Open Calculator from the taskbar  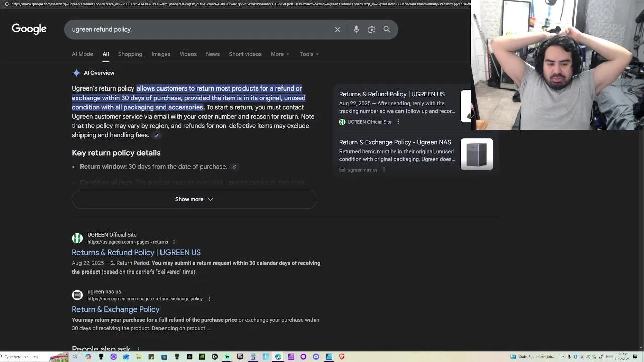253,357
